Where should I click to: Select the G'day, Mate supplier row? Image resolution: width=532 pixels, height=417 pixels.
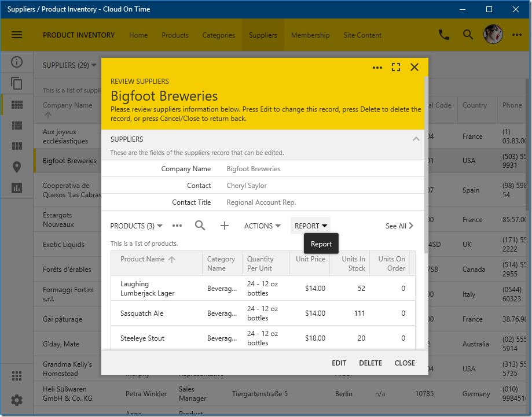tap(68, 344)
